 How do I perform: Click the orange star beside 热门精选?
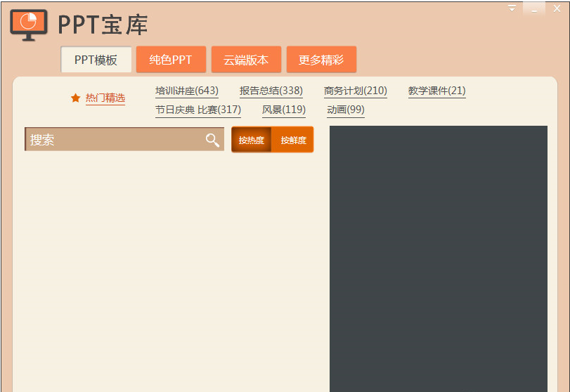tap(76, 98)
